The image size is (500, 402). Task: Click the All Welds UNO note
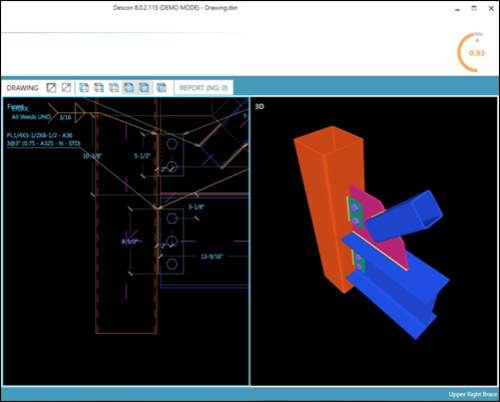[x=31, y=117]
